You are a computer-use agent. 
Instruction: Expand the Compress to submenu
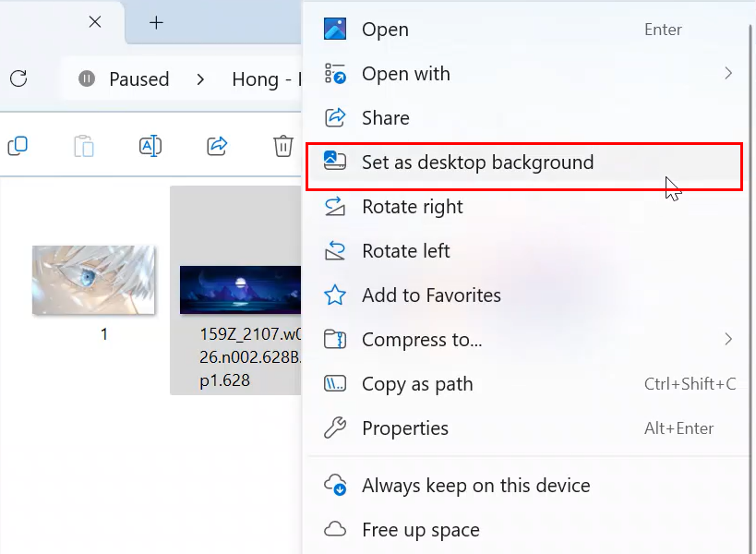click(727, 340)
